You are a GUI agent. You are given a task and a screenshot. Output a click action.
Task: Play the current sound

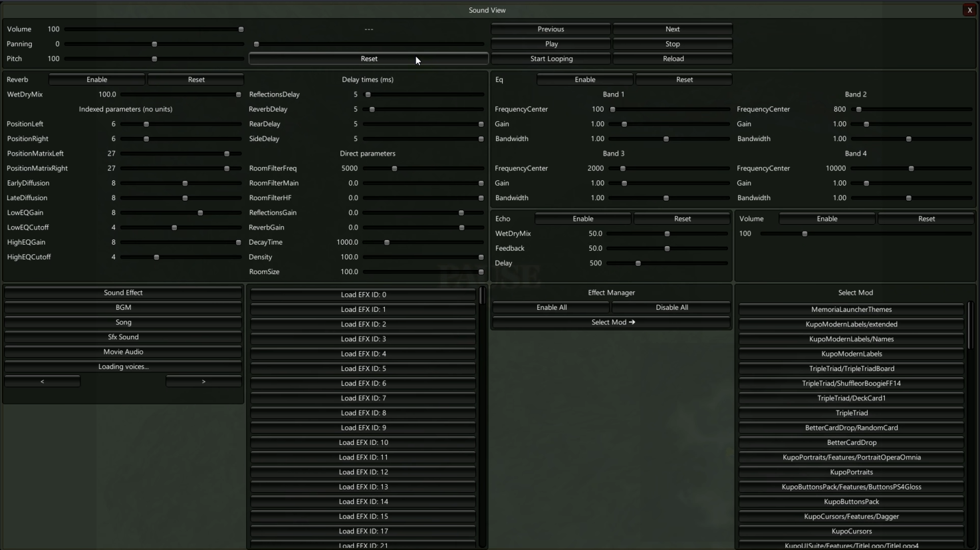coord(551,44)
